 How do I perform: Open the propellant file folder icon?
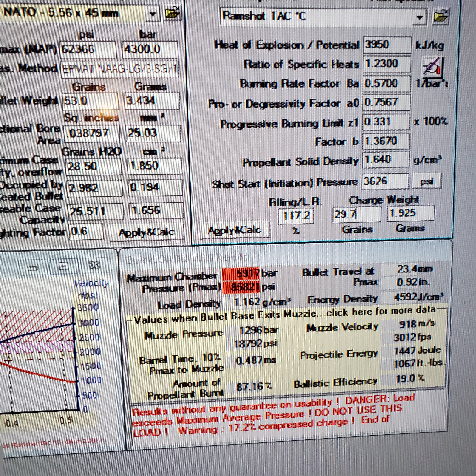(x=441, y=16)
